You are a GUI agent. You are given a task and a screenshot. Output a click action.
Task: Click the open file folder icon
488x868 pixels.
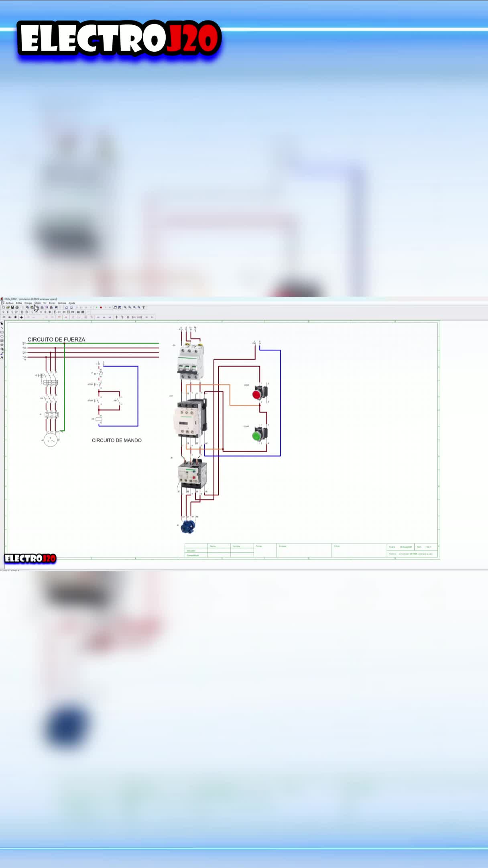coord(8,308)
